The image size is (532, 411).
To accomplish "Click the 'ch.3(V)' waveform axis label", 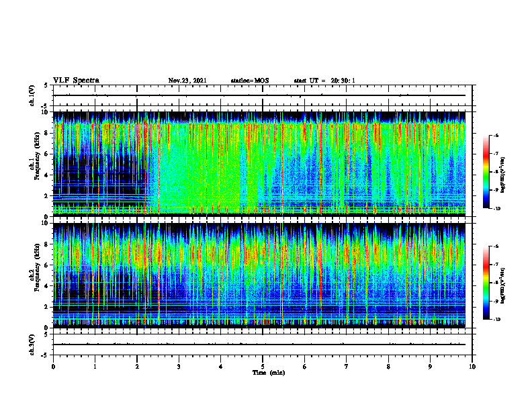I will tap(32, 345).
